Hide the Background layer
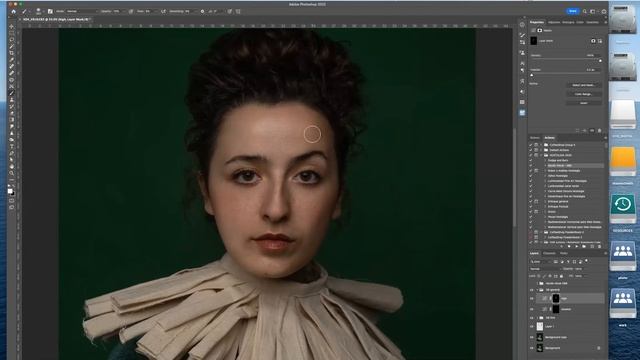This screenshot has width=640, height=360. (x=532, y=348)
